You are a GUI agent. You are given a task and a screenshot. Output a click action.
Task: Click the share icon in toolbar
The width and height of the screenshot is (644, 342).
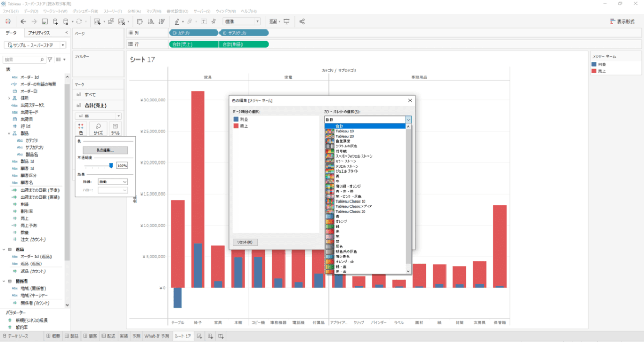302,21
